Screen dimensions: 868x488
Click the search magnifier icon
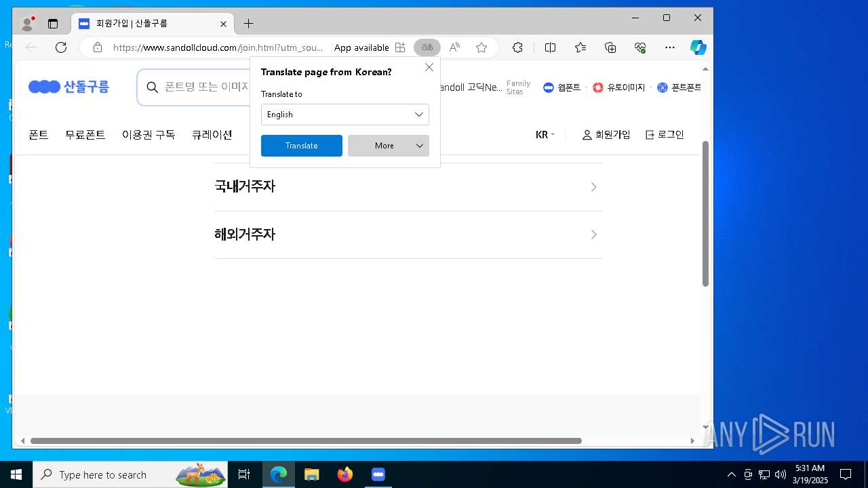coord(153,87)
